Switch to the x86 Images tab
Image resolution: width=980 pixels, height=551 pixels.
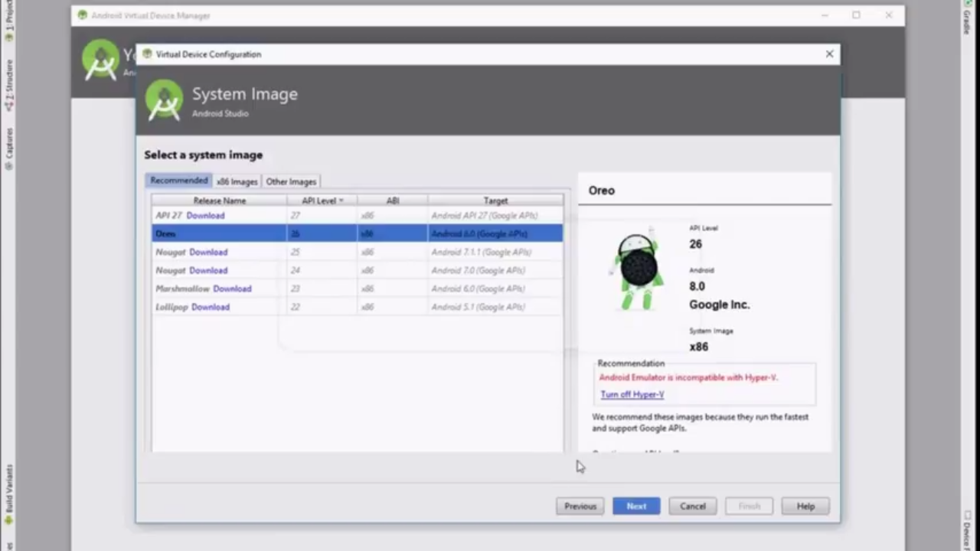click(x=237, y=181)
